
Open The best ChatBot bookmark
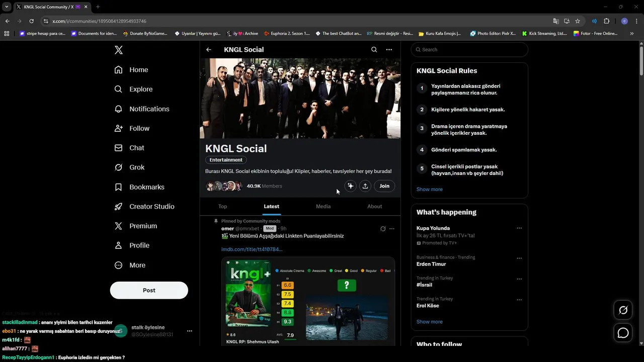point(338,34)
